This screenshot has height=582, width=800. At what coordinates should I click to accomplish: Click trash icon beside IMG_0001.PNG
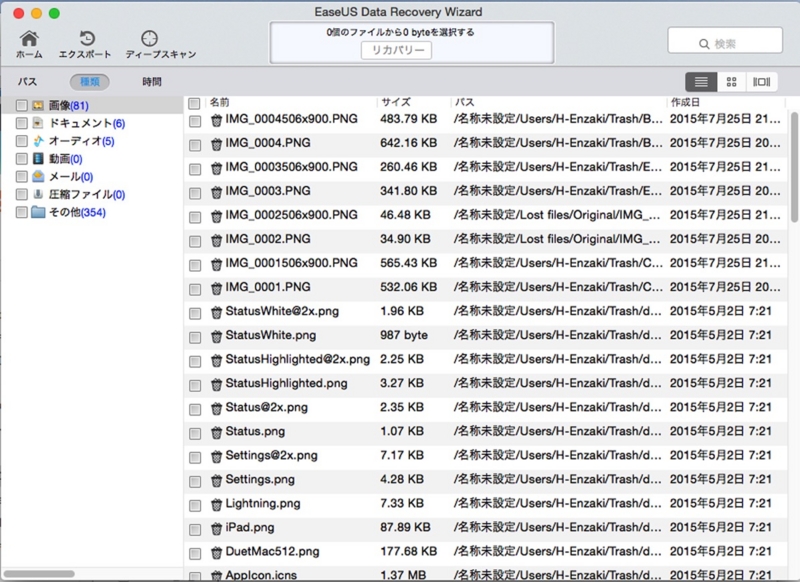[216, 289]
